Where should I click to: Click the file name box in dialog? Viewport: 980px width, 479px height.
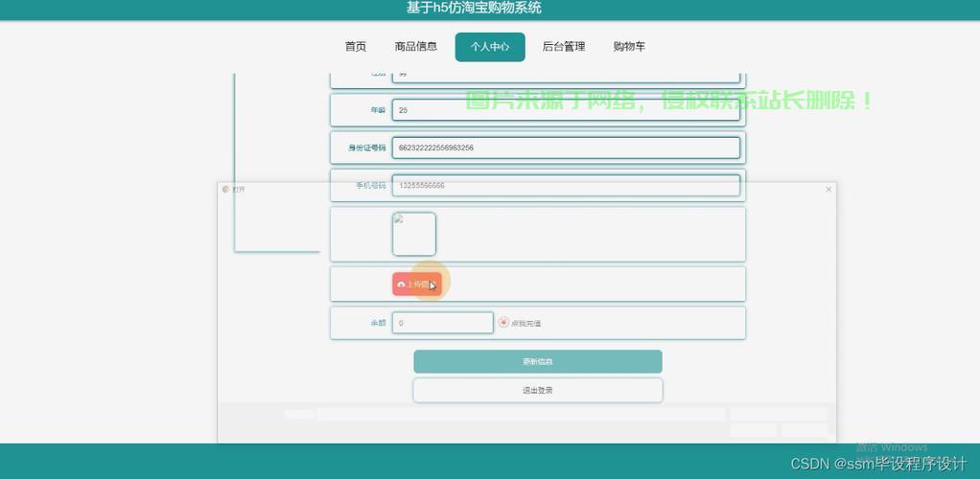(520, 414)
